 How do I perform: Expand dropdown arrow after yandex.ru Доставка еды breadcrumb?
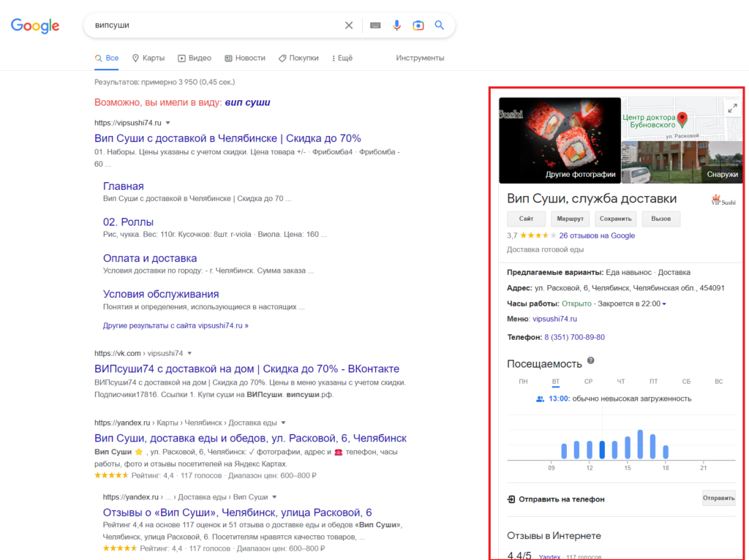pyautogui.click(x=283, y=423)
